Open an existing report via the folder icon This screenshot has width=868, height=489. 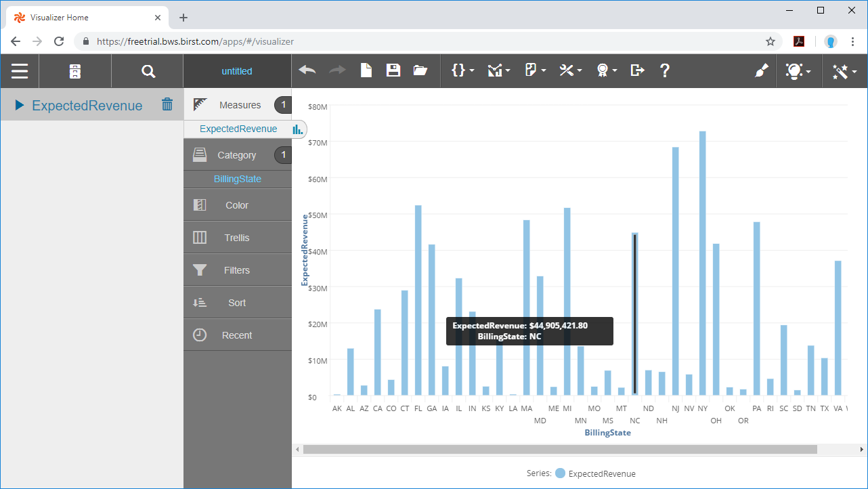[419, 70]
